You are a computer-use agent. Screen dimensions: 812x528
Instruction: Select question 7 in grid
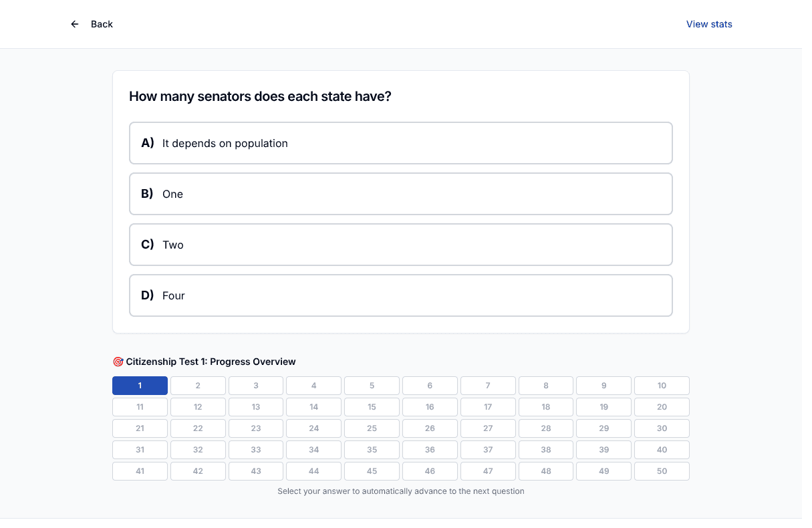tap(488, 386)
